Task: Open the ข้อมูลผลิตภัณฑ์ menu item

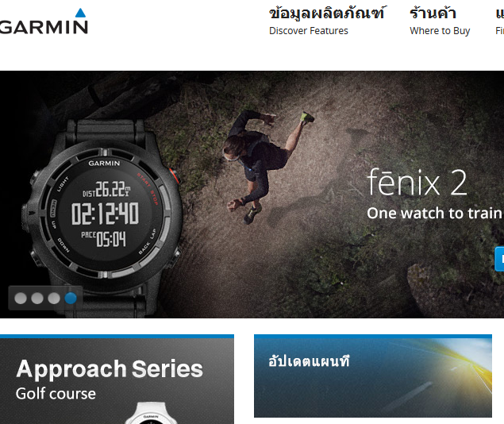Action: [326, 13]
